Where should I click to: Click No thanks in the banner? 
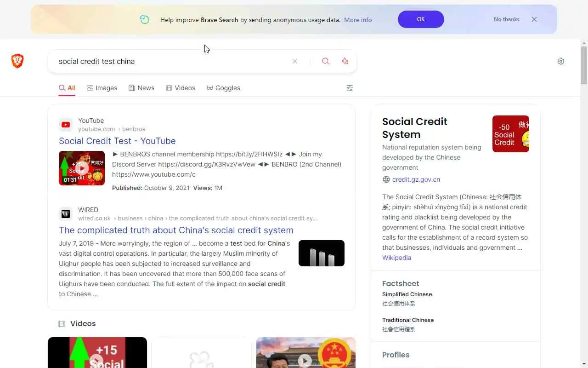tap(507, 19)
